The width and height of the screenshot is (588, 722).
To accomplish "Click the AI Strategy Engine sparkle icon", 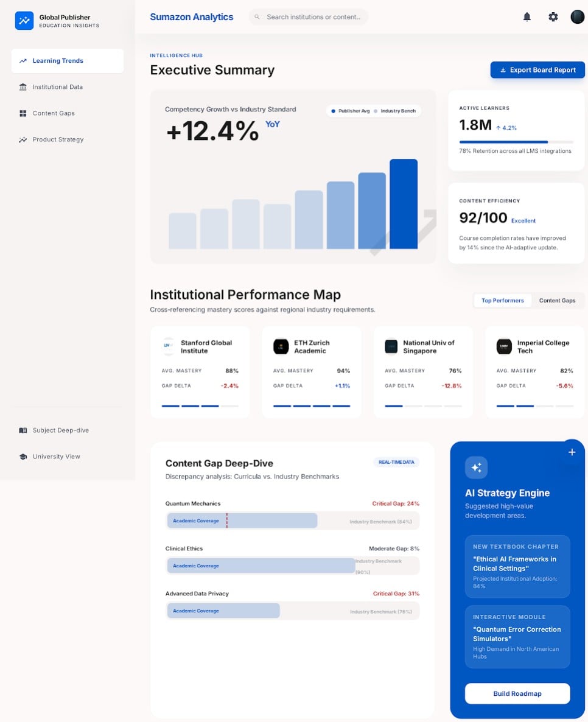I will [476, 468].
